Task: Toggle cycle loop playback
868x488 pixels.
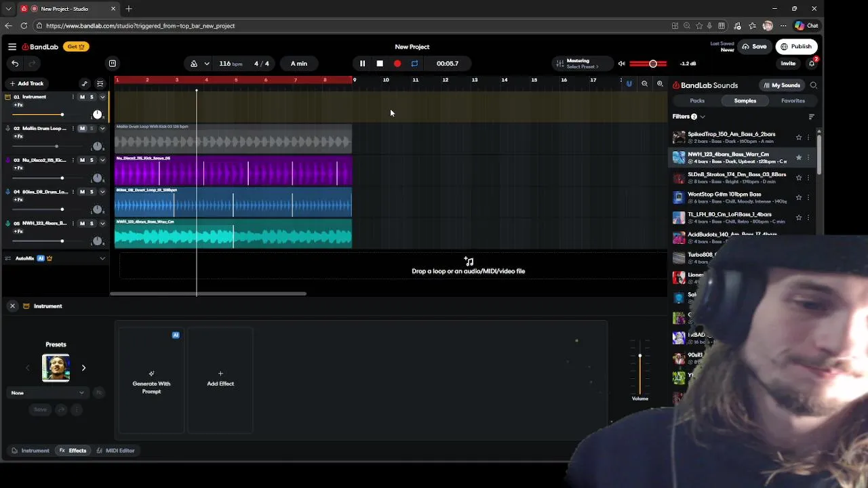Action: [414, 64]
